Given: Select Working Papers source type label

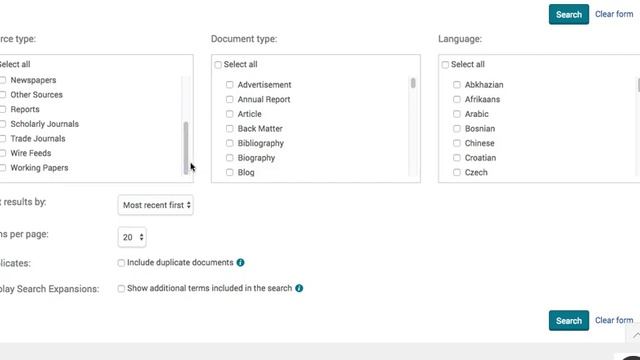Looking at the screenshot, I should pos(39,168).
